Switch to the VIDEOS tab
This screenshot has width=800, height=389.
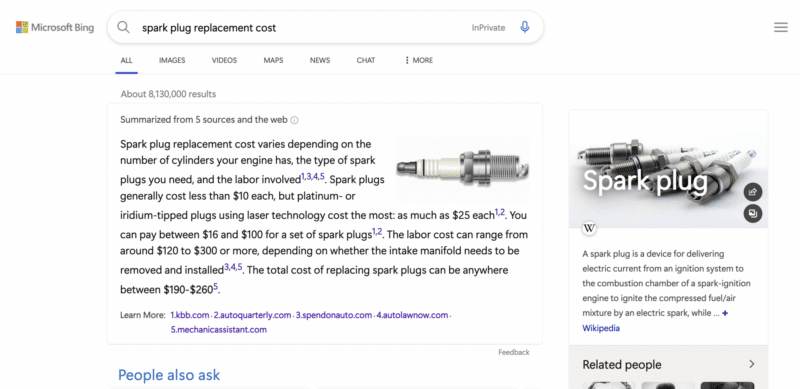pyautogui.click(x=224, y=60)
